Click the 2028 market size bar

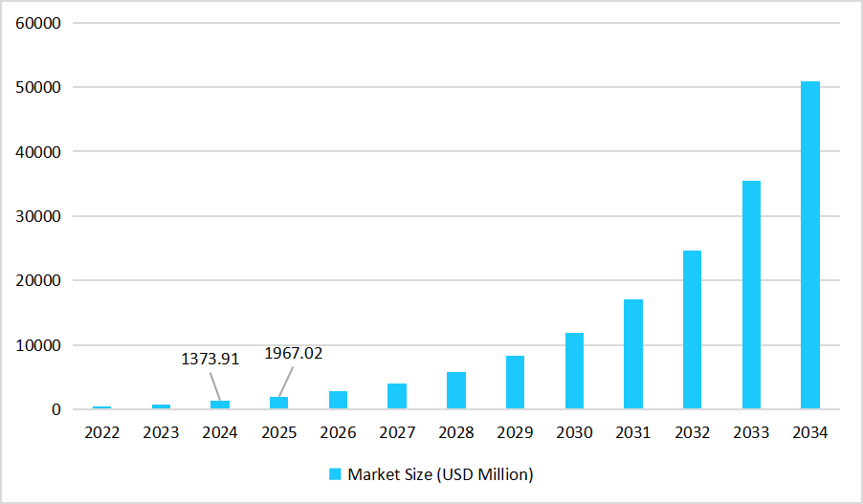click(455, 391)
